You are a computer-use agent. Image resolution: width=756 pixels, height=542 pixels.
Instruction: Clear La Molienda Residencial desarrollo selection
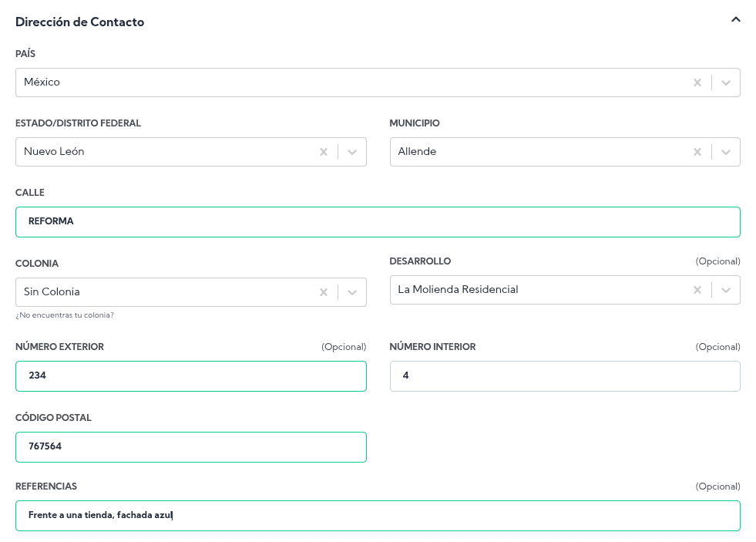click(x=697, y=290)
